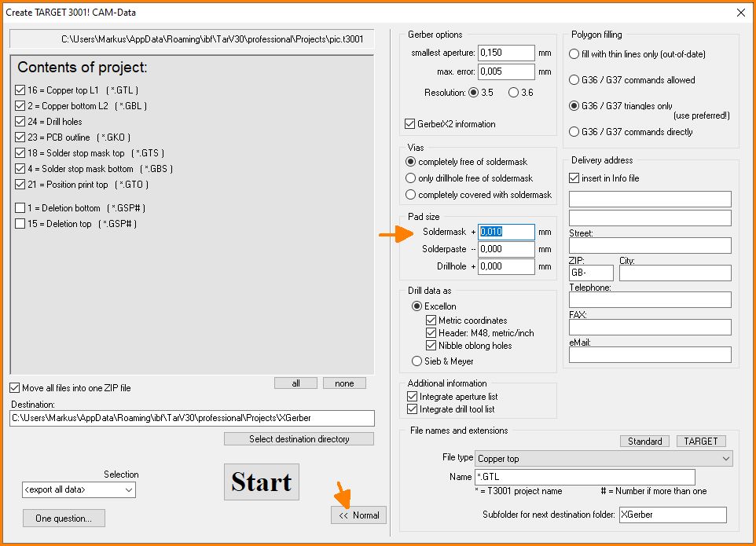The width and height of the screenshot is (756, 546).
Task: Click the Soldermask pad size field
Action: click(507, 233)
